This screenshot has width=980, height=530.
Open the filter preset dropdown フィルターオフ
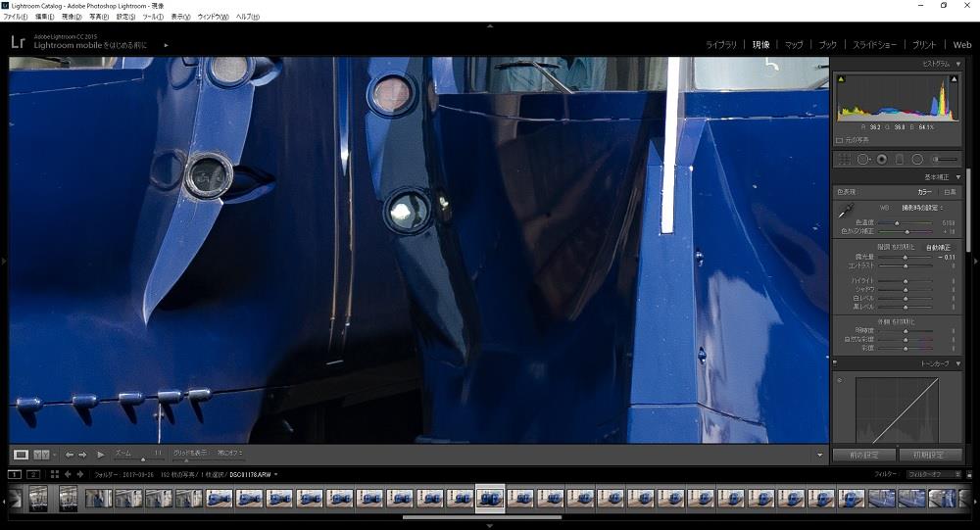pyautogui.click(x=934, y=474)
